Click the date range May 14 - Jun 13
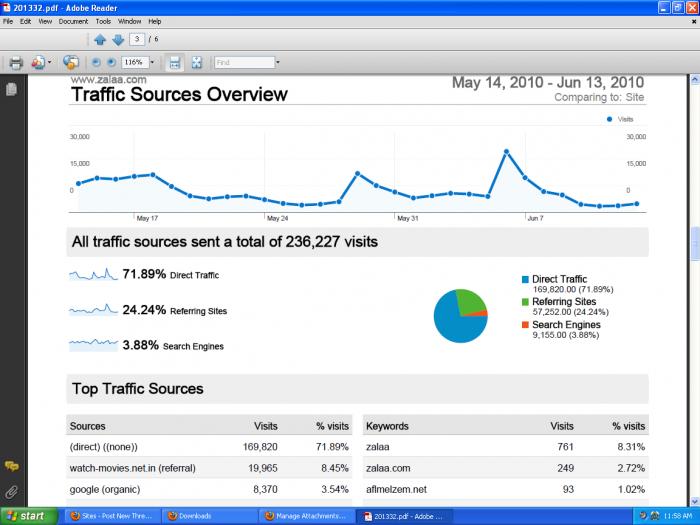The image size is (700, 525). pyautogui.click(x=548, y=83)
